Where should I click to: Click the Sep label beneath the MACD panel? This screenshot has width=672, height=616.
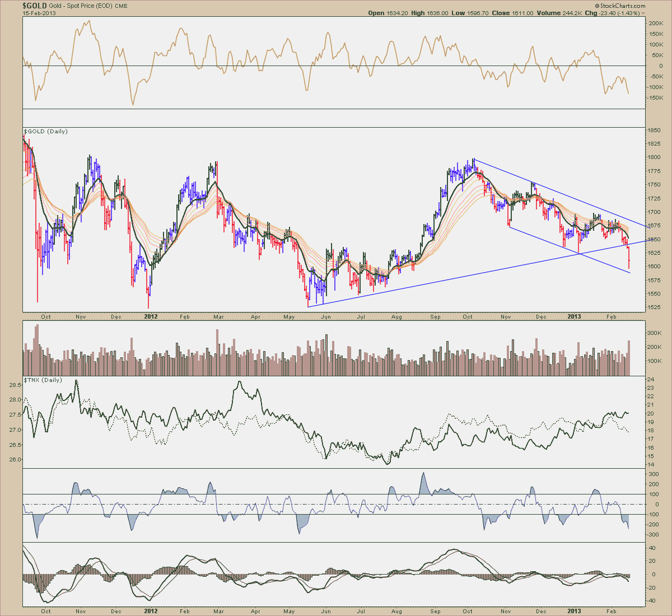click(435, 611)
